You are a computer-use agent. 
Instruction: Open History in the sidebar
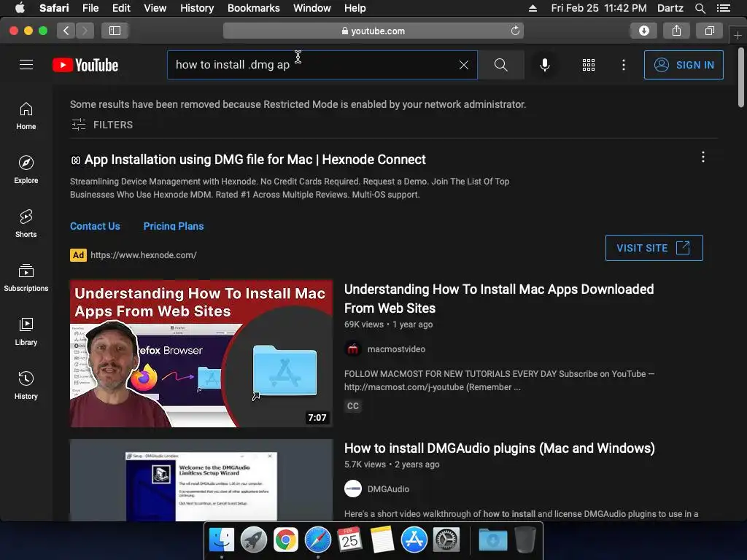tap(26, 385)
